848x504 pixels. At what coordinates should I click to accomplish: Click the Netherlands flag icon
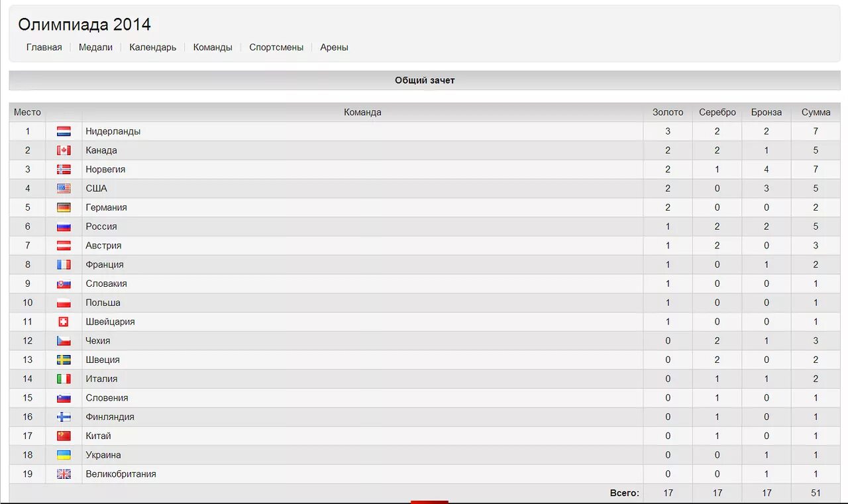[64, 131]
